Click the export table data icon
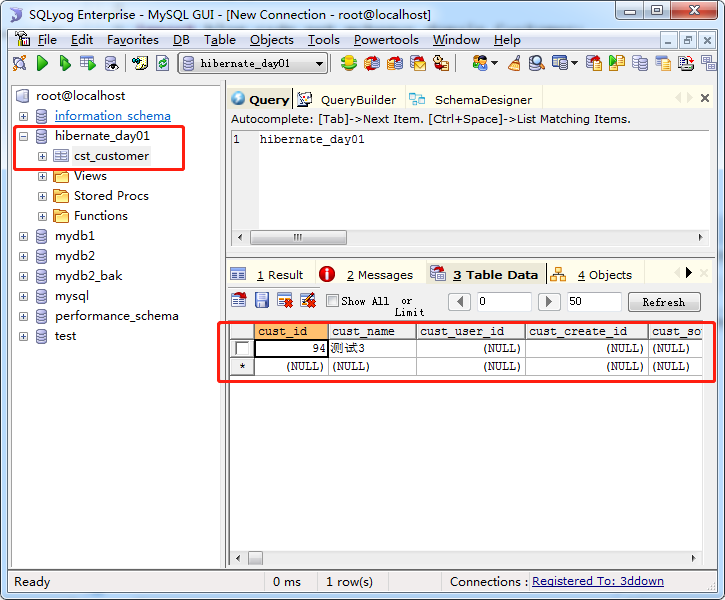725x600 pixels. tap(239, 300)
